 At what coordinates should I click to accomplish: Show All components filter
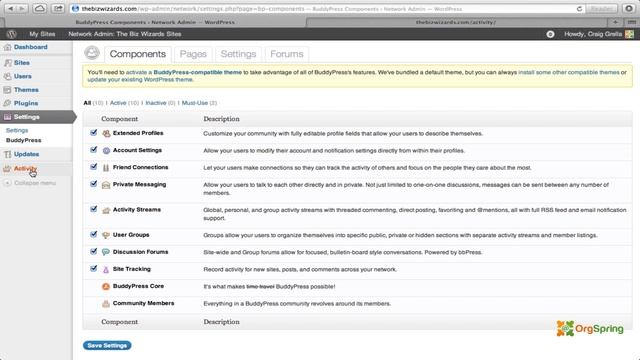click(87, 103)
